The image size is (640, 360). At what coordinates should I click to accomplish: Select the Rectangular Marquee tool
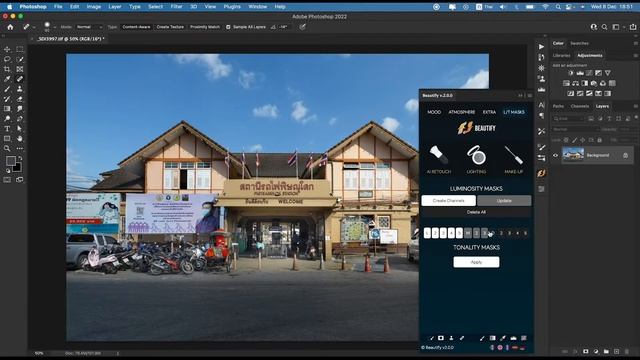click(20, 49)
